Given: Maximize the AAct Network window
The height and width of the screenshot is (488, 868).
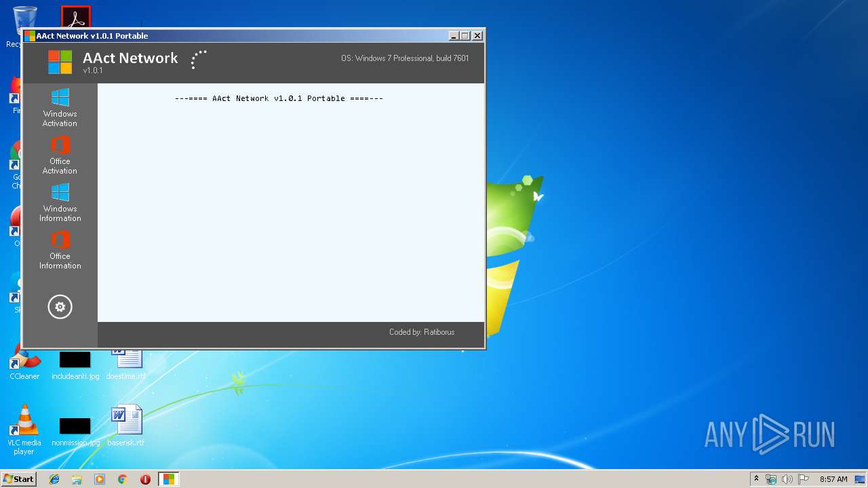Looking at the screenshot, I should [x=465, y=36].
